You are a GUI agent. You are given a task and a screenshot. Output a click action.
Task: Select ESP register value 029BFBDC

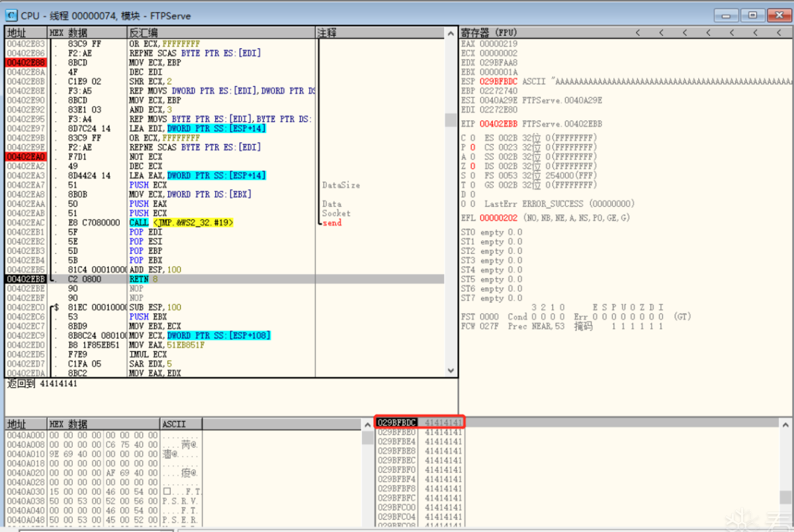point(498,81)
